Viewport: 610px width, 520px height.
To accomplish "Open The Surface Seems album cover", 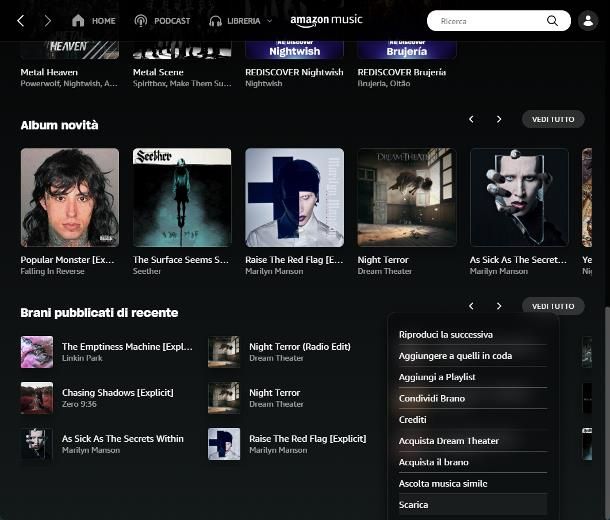I will tap(182, 197).
